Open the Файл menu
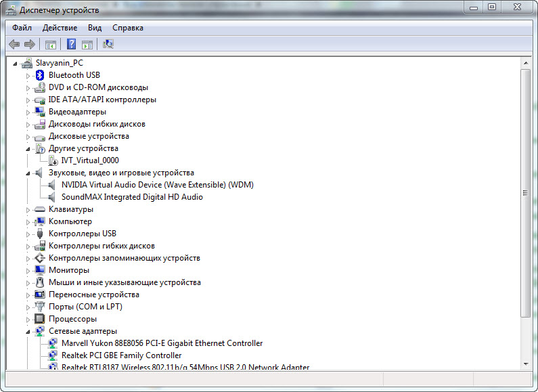Image resolution: width=538 pixels, height=392 pixels. [22, 28]
